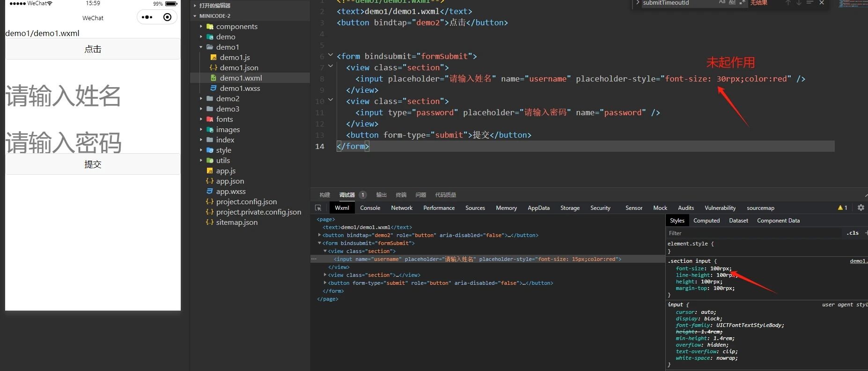Open the 代码质量 panel tab
This screenshot has width=868, height=371.
point(446,195)
